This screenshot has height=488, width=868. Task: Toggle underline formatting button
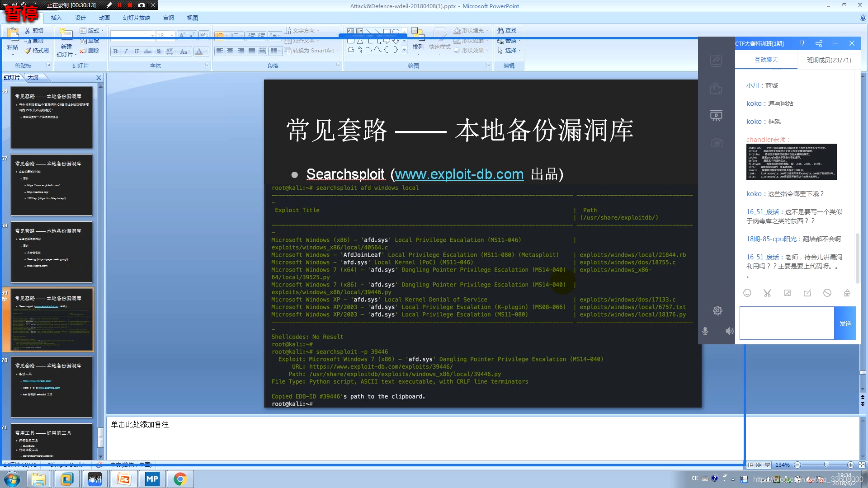coord(137,52)
